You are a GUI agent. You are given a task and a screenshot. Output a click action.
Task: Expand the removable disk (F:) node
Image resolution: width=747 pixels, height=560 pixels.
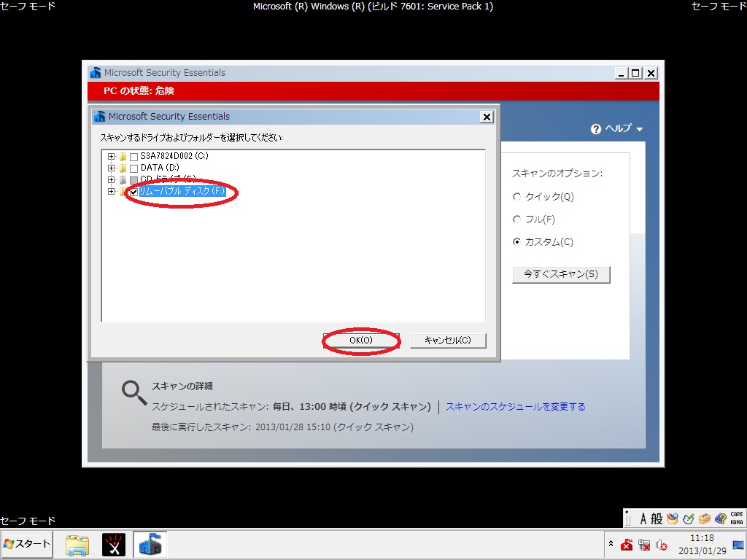(x=111, y=192)
